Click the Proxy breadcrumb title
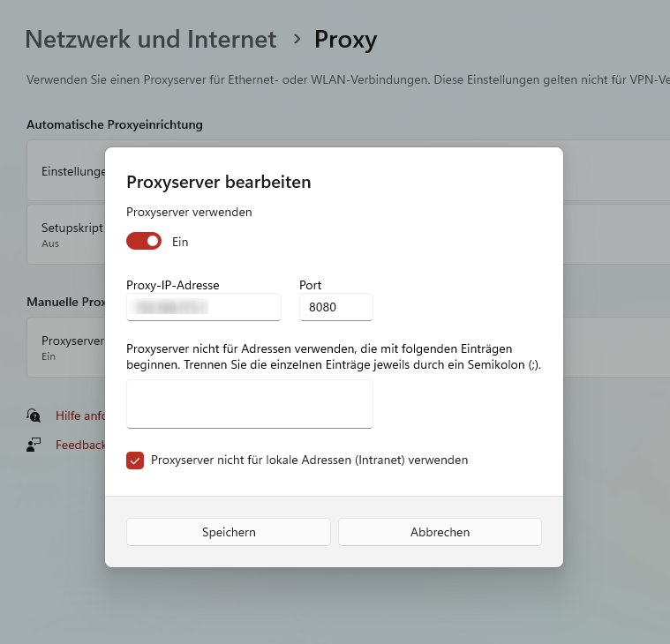 (345, 40)
